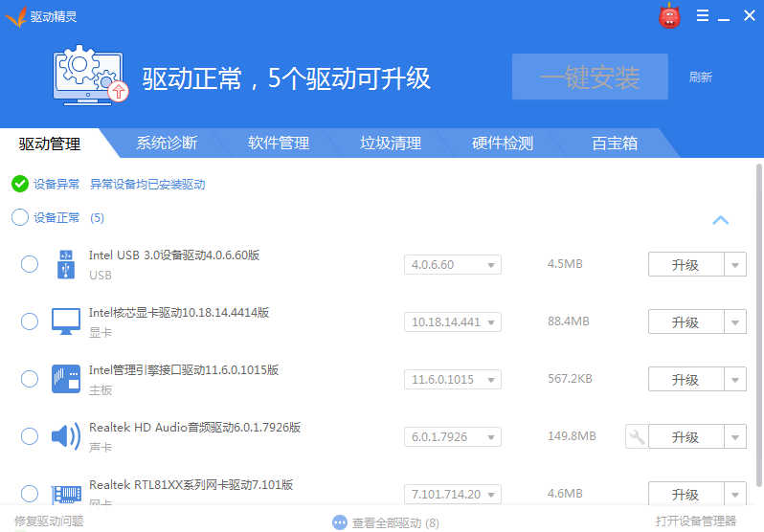Click 异常设备均已安装驱动 text
The width and height of the screenshot is (764, 532).
[x=147, y=184]
